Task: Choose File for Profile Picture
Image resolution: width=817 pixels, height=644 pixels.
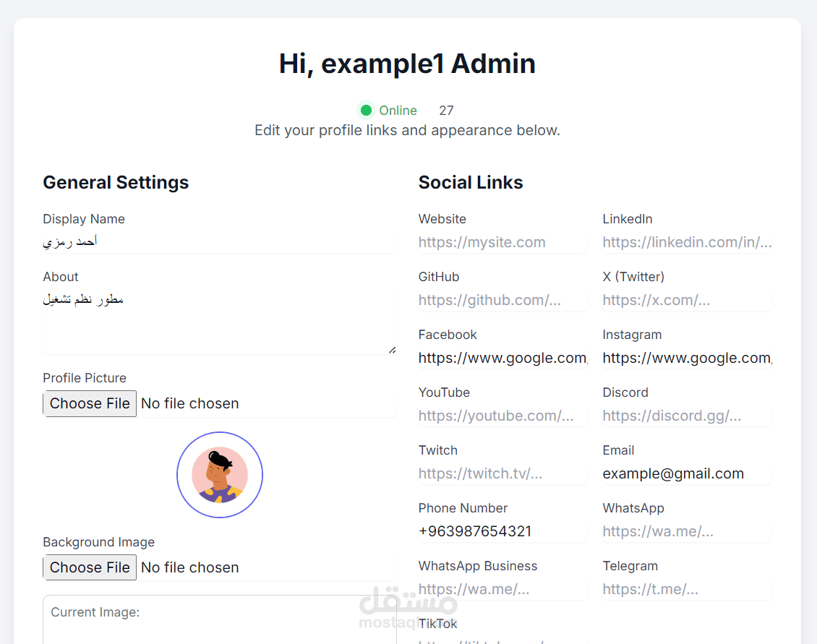Action: [90, 403]
